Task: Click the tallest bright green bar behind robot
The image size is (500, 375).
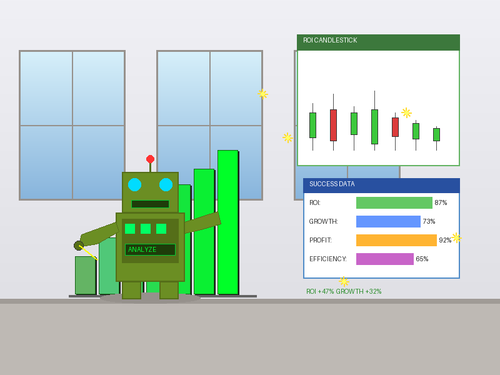Action: [x=228, y=223]
